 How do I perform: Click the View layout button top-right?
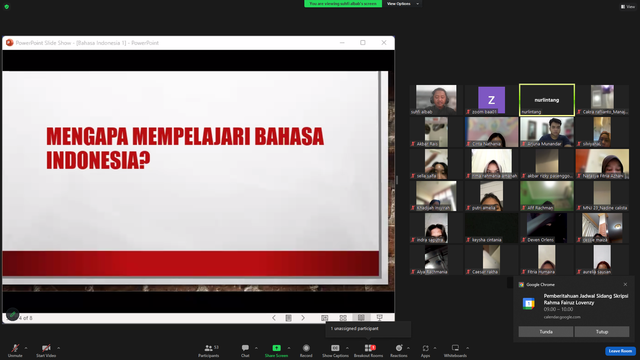[x=628, y=7]
